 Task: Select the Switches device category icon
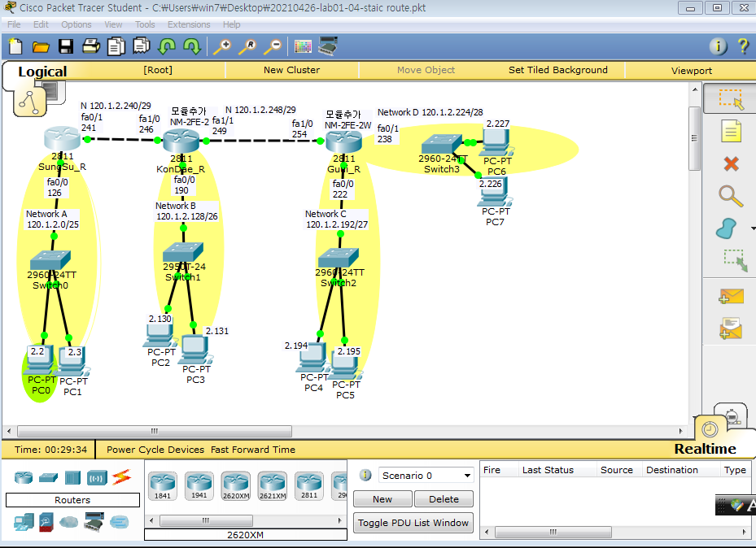click(48, 478)
